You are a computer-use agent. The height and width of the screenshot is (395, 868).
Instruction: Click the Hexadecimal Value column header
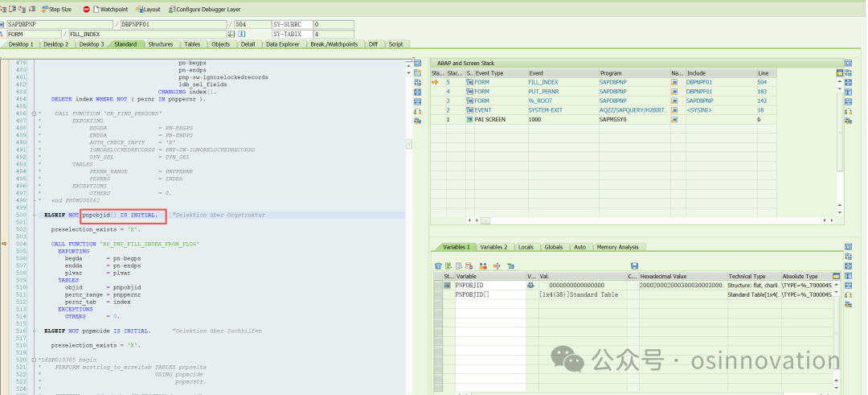coord(682,276)
